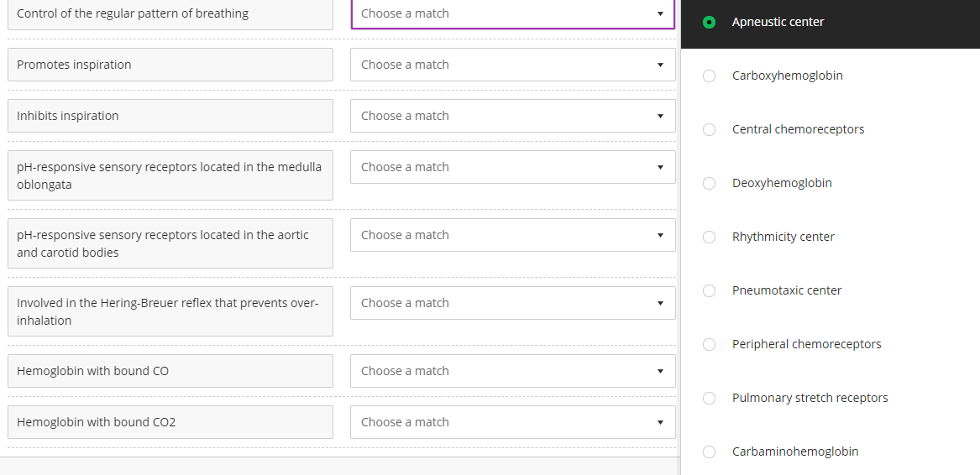
Task: Choose the Central chemoreceptors radio option
Action: pos(709,129)
